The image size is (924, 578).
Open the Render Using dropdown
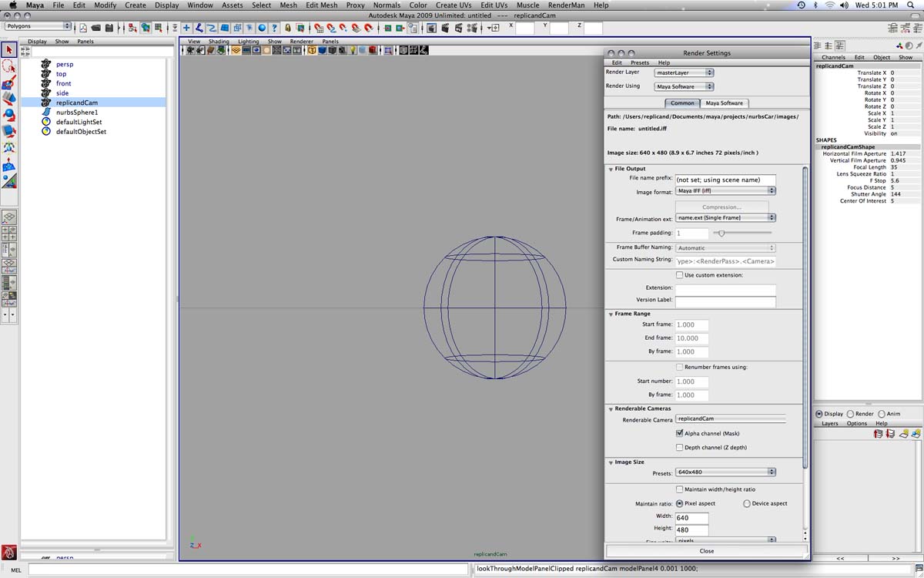683,86
